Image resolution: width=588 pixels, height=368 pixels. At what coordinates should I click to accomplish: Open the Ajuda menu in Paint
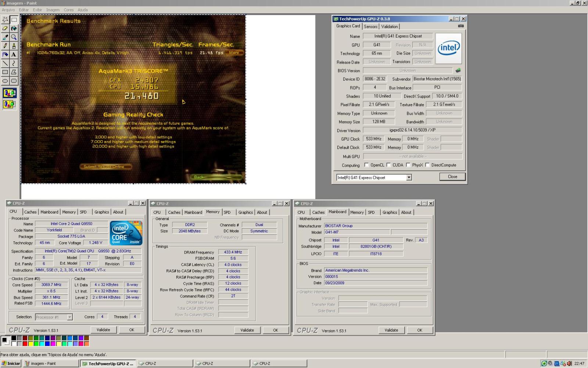point(83,10)
